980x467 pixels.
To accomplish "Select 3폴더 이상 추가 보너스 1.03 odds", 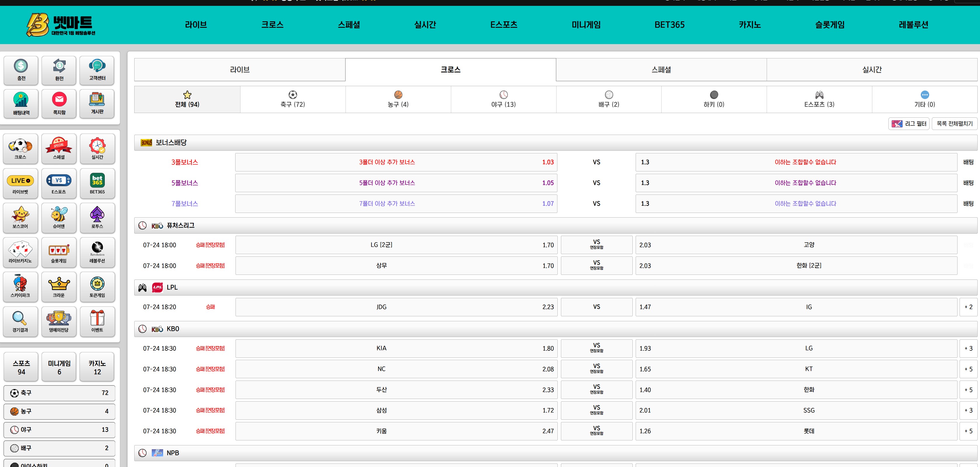I will coord(396,162).
